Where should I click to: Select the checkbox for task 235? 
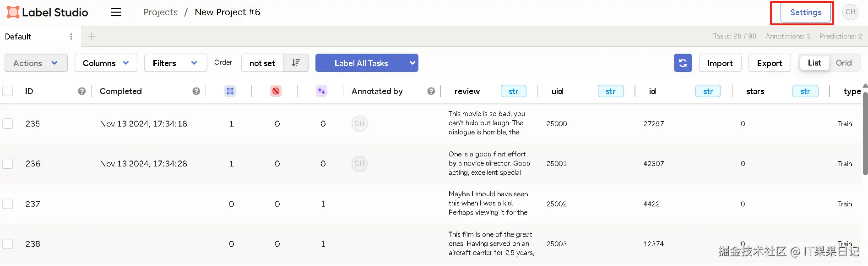click(x=8, y=123)
